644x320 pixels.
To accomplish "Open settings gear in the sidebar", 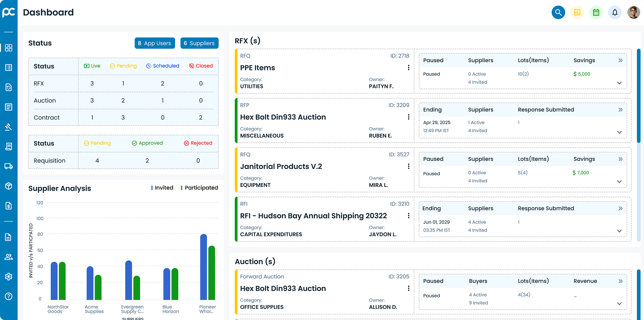I will click(8, 277).
